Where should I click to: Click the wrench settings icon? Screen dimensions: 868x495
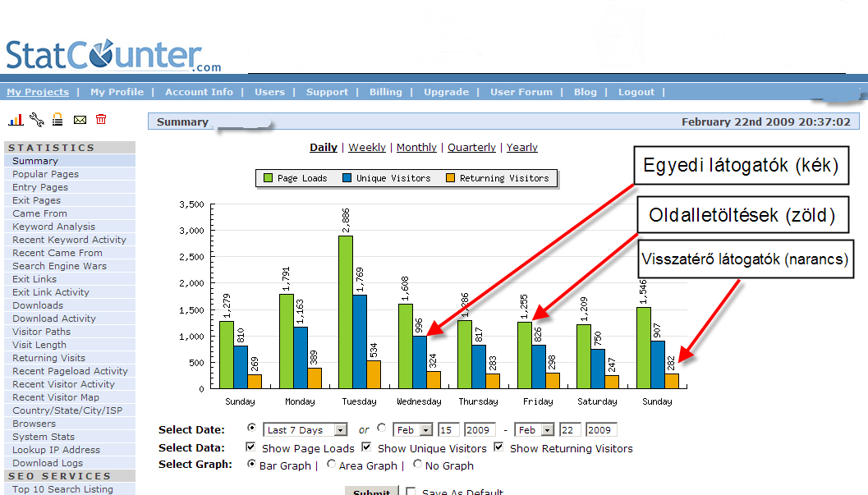coord(37,120)
